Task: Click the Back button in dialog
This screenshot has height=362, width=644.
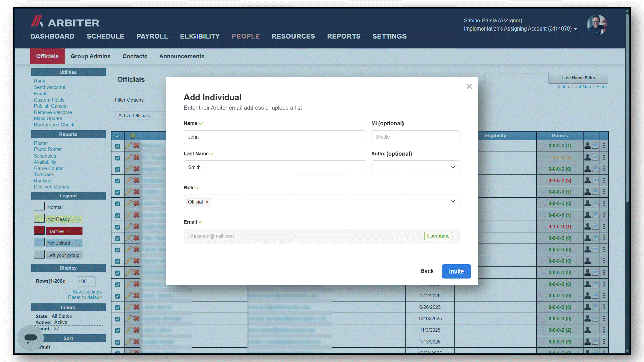Action: coord(427,271)
